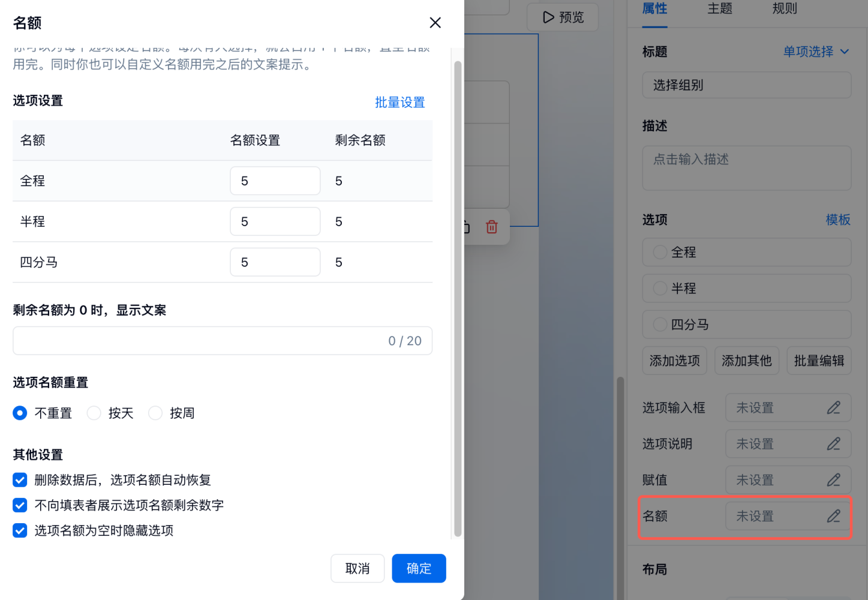Click the edit pencil for 赋值
Image resolution: width=868 pixels, height=600 pixels.
click(833, 480)
